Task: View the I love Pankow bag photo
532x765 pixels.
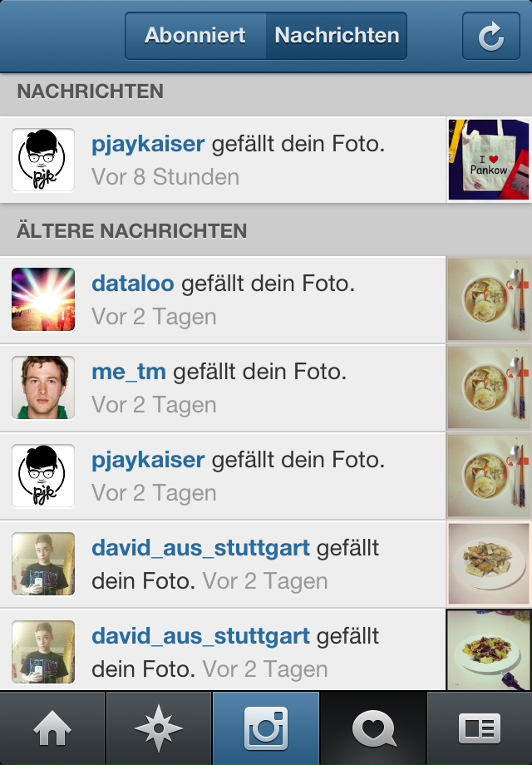Action: coord(489,160)
